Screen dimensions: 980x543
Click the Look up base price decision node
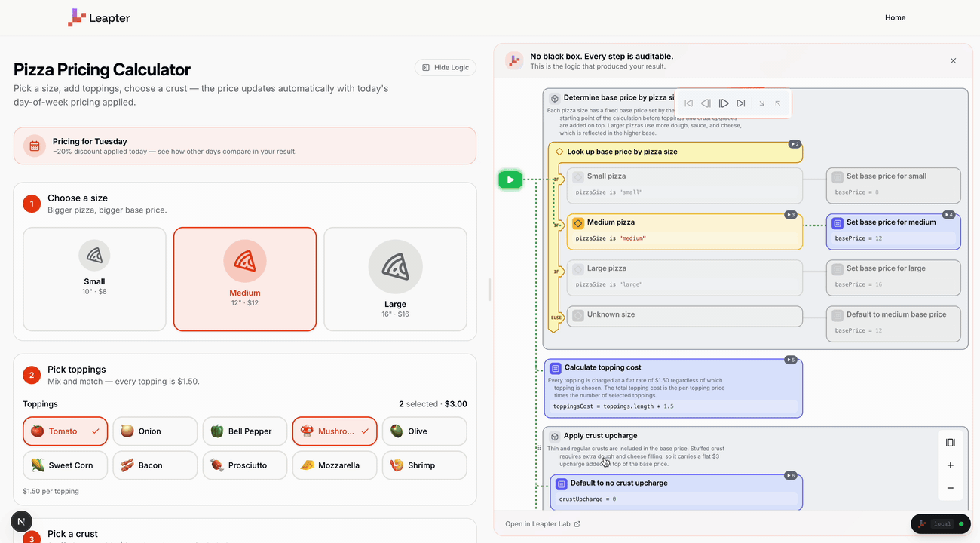(x=675, y=152)
